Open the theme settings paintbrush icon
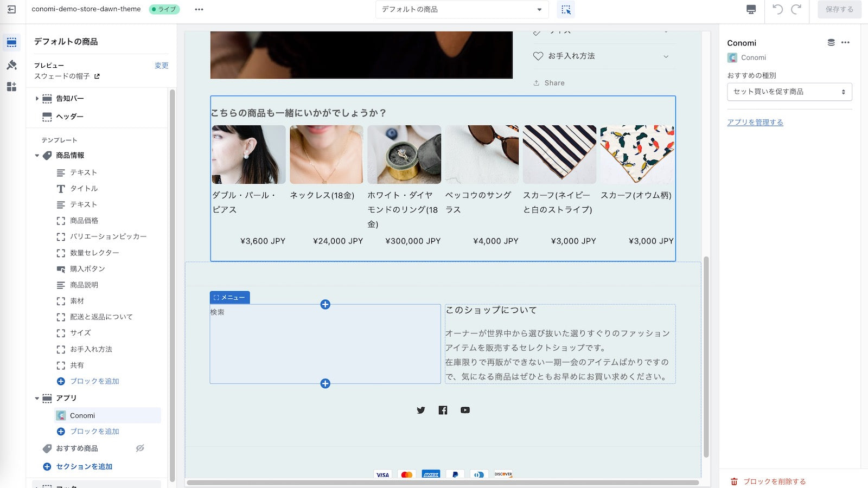 coord(11,65)
